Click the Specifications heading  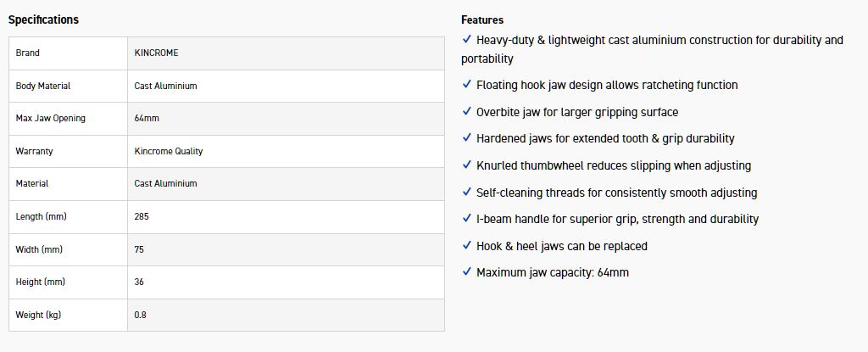43,20
